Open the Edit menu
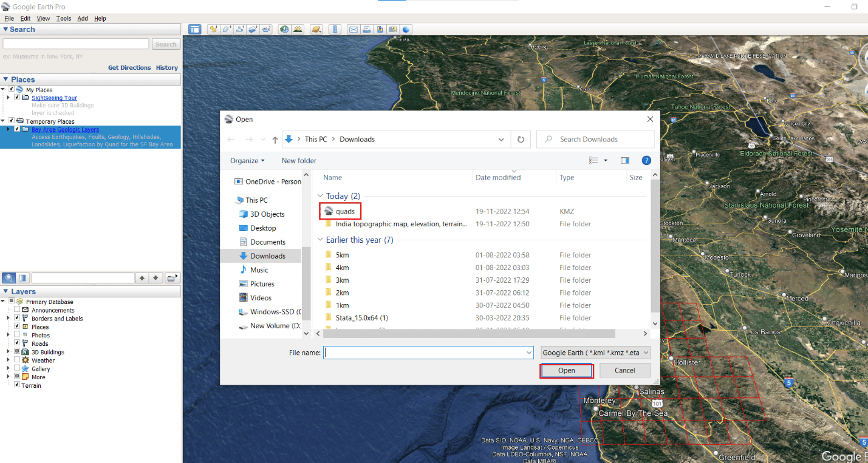 click(26, 19)
